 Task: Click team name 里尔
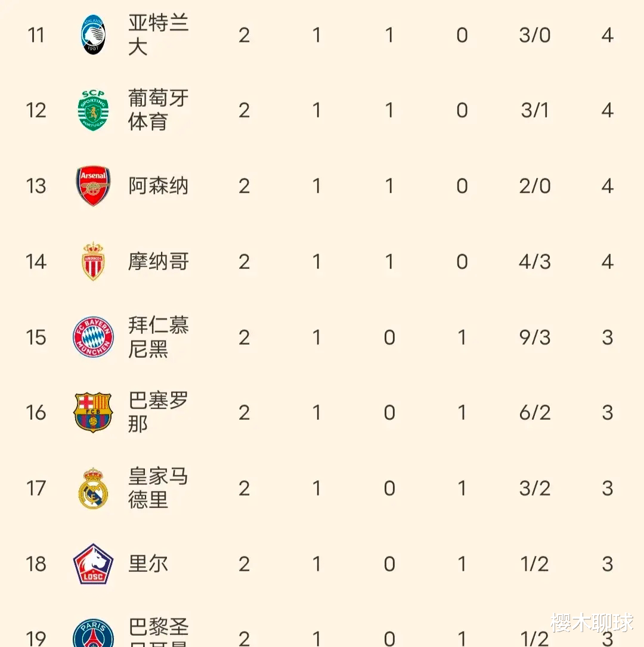tap(148, 564)
